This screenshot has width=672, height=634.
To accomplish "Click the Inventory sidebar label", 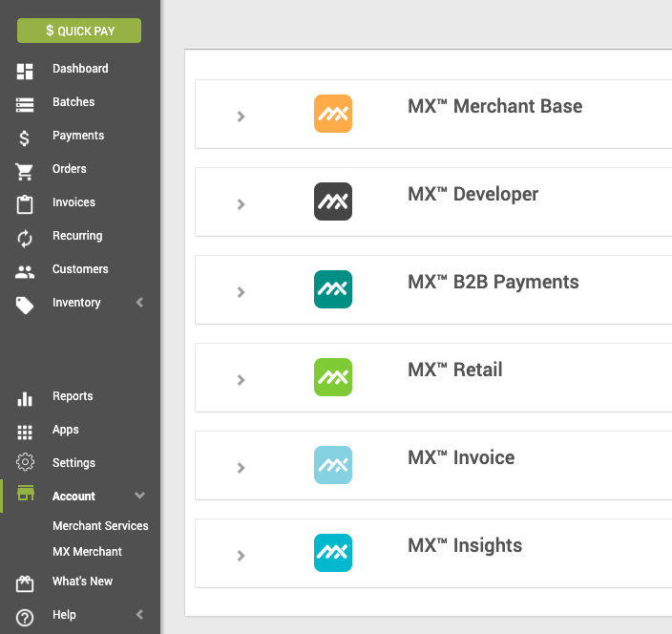I will [76, 303].
